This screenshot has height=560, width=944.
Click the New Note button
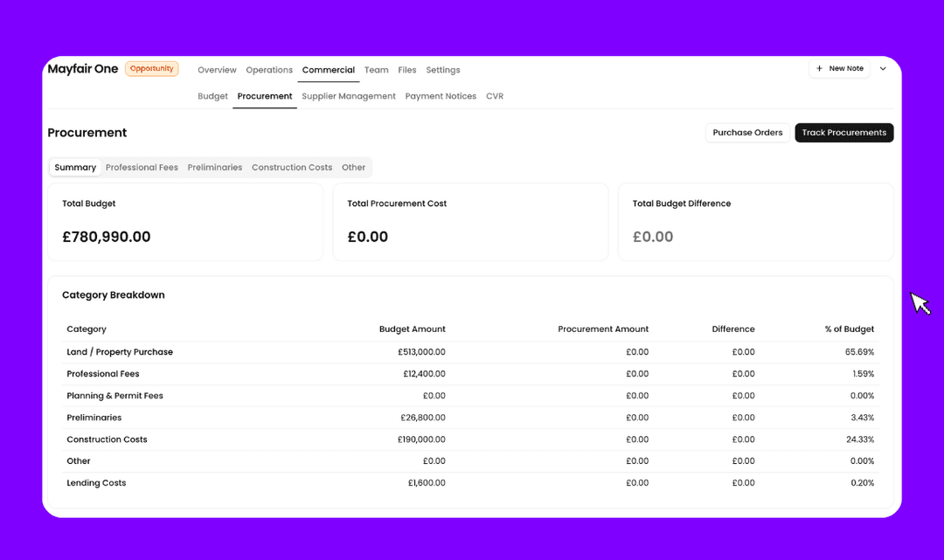point(839,69)
